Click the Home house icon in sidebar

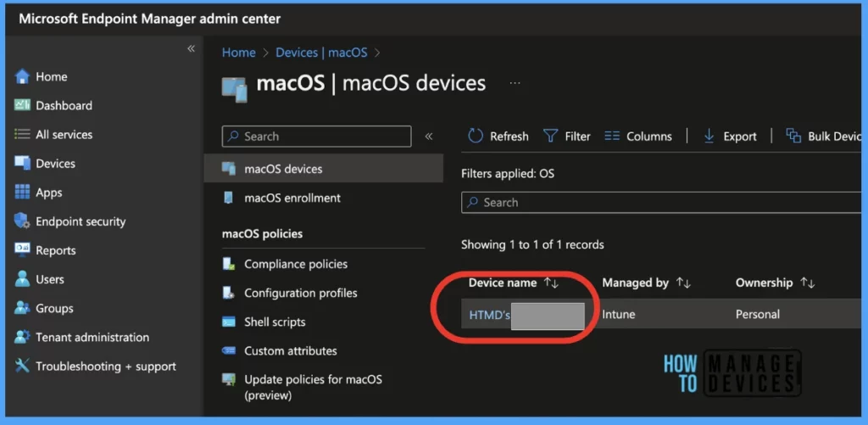coord(22,76)
